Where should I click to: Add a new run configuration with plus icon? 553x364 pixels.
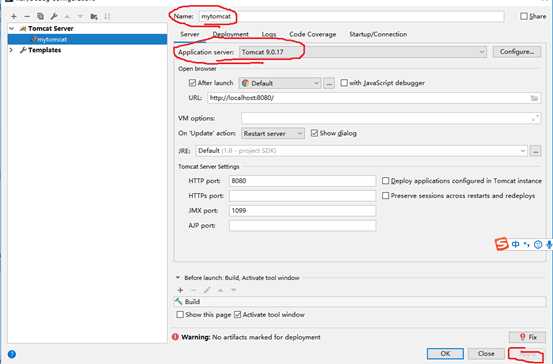click(13, 16)
